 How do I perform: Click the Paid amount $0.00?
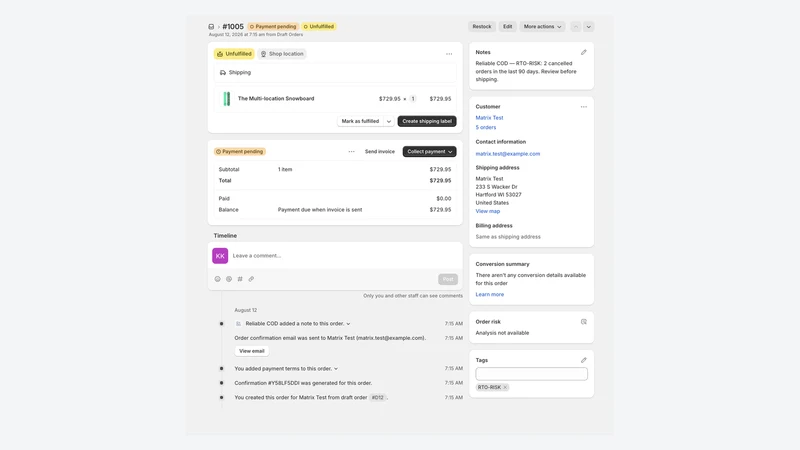pyautogui.click(x=443, y=198)
